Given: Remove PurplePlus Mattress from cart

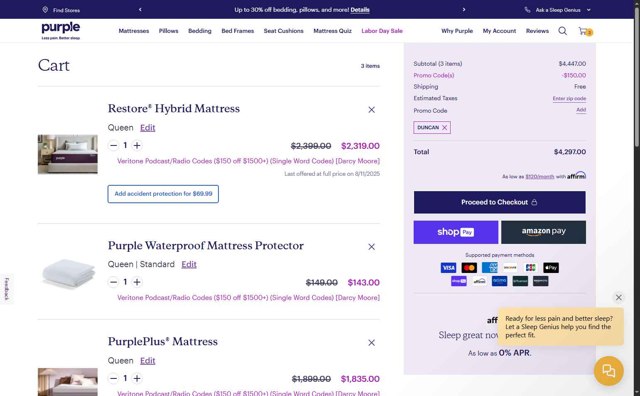Looking at the screenshot, I should (371, 343).
